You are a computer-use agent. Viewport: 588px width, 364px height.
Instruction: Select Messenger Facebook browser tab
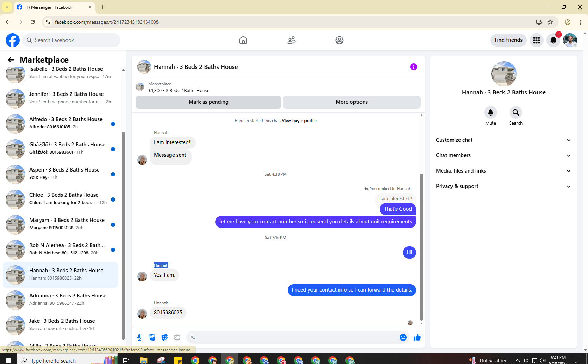(x=54, y=7)
